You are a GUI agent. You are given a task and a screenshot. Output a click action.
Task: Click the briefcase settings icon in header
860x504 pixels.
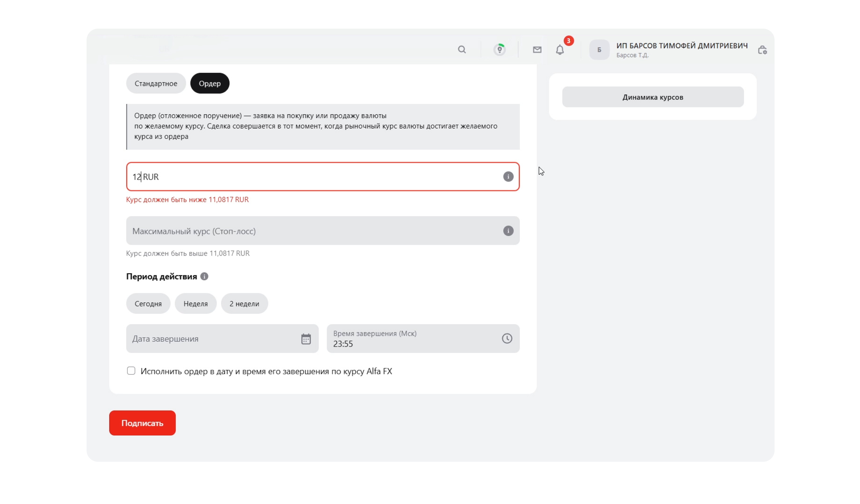coord(762,50)
